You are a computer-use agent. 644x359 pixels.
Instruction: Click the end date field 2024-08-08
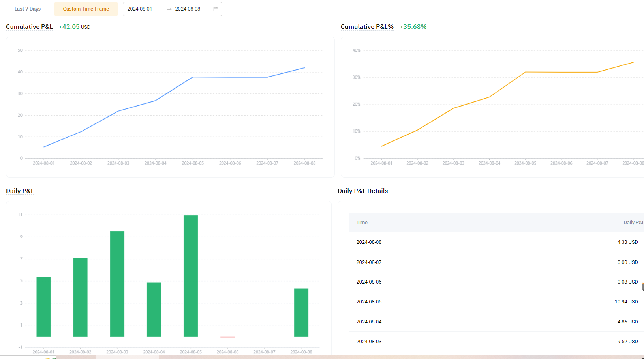188,9
